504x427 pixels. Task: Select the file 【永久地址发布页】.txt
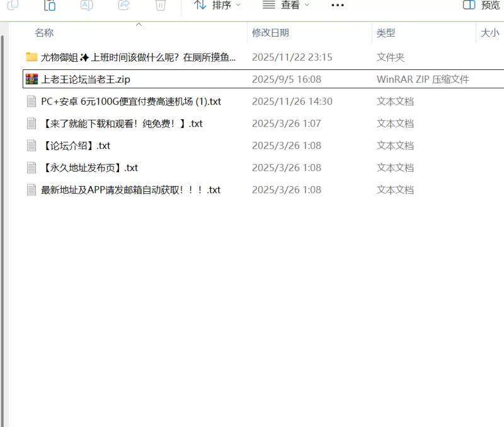(x=263, y=168)
